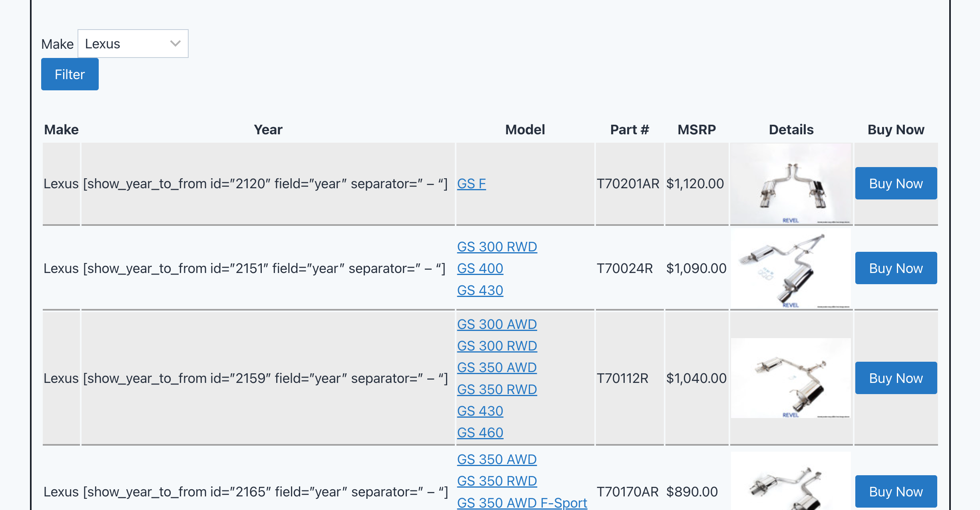Open the GS 350 RWD link for part T70112R
The width and height of the screenshot is (980, 510).
(x=497, y=389)
